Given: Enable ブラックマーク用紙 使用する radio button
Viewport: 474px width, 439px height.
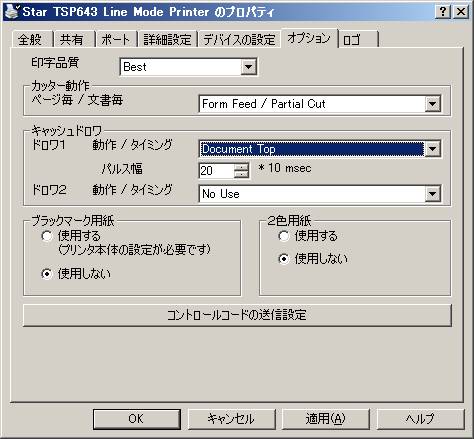Looking at the screenshot, I should point(47,236).
